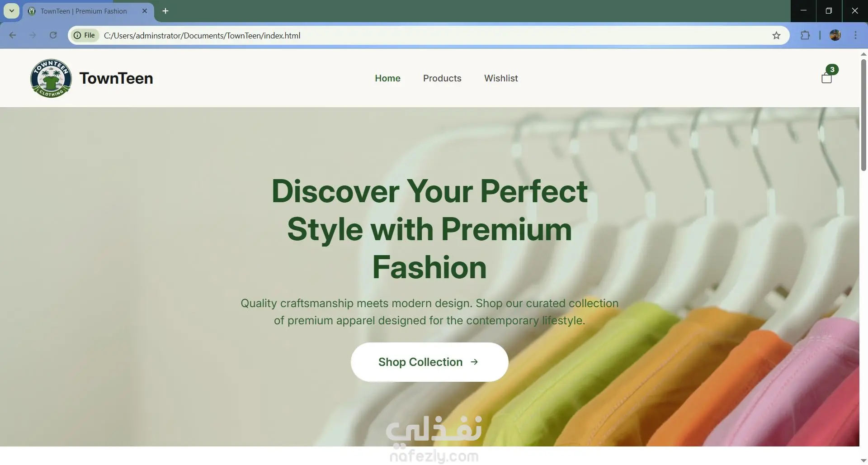Expand the tab search dropdown arrow
Viewport: 868px width, 465px height.
[12, 11]
